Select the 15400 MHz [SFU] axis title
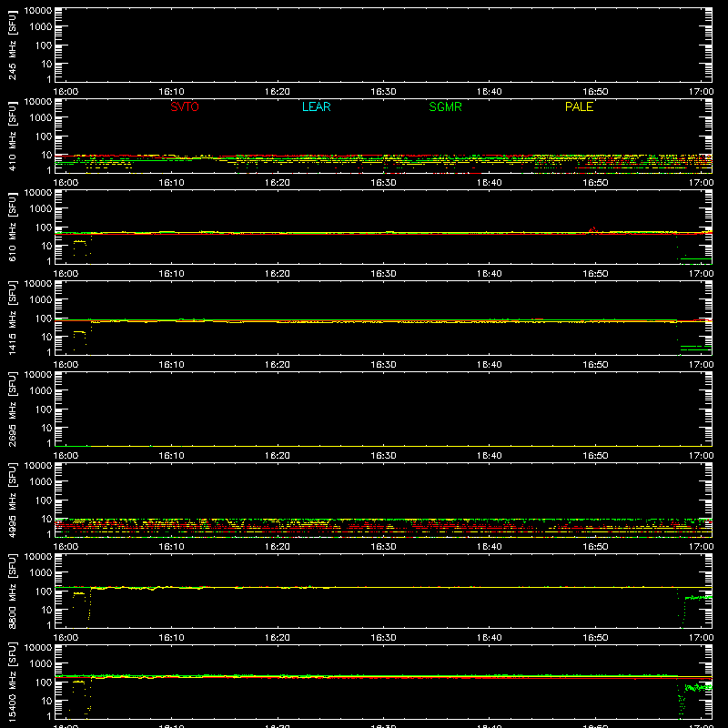The width and height of the screenshot is (728, 728). pyautogui.click(x=12, y=682)
